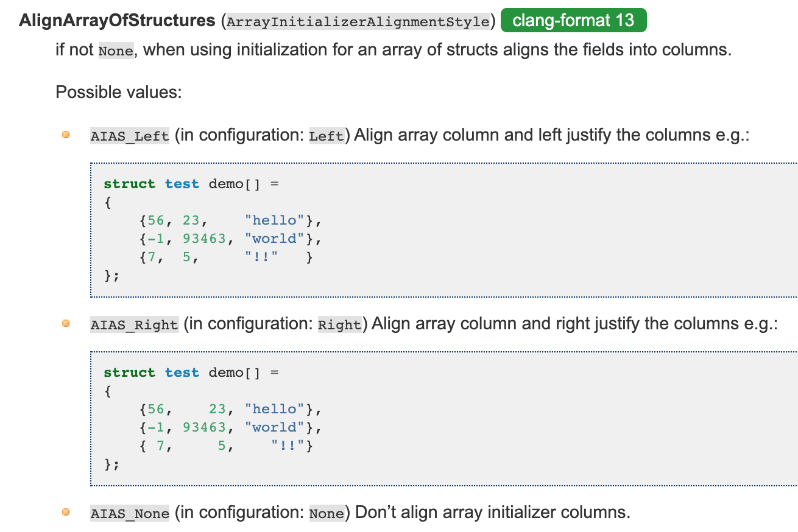798x532 pixels.
Task: Click 93463 in the AIAS_Left code example
Action: click(x=205, y=239)
